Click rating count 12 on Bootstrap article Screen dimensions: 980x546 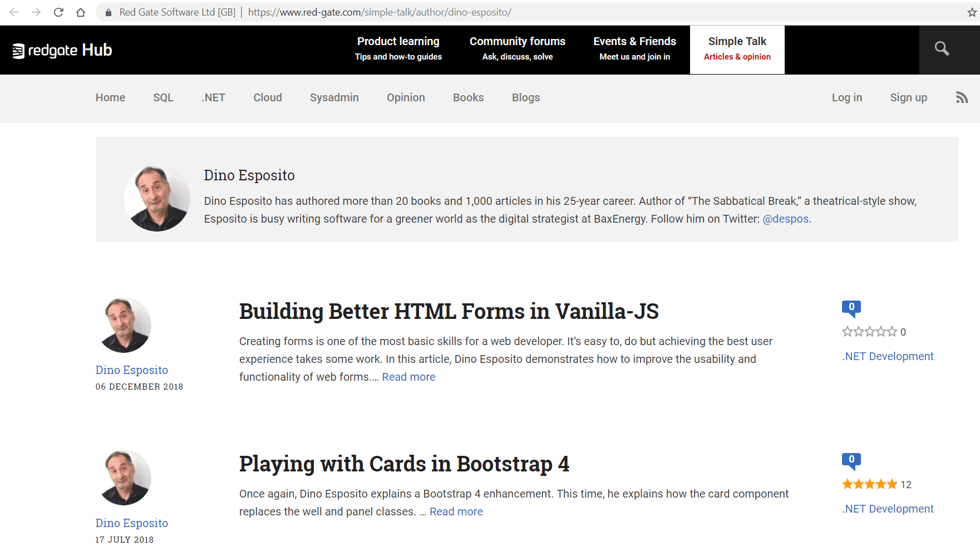point(906,485)
